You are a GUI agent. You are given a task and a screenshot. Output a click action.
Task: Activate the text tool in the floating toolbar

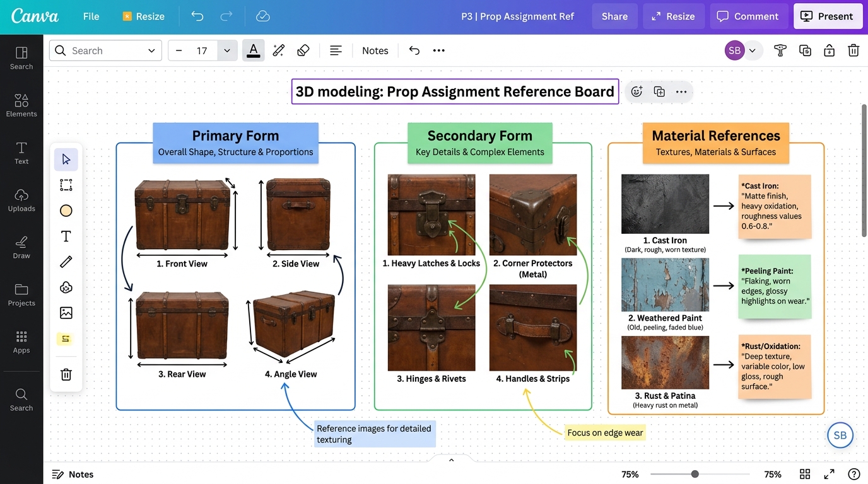coord(66,236)
